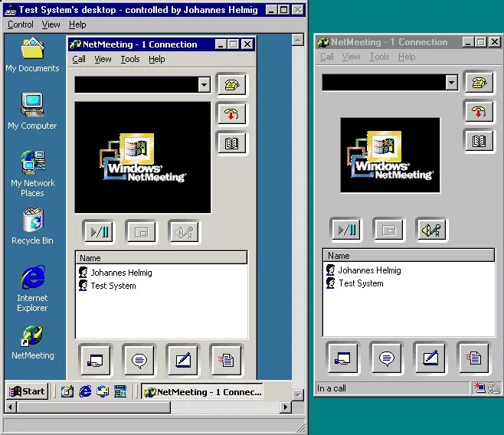
Task: Click Transfer Files button in local NetMeeting window
Action: click(474, 358)
